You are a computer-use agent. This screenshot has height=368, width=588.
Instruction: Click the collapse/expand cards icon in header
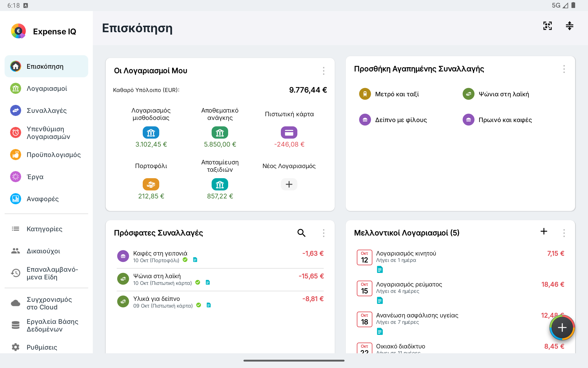point(569,26)
